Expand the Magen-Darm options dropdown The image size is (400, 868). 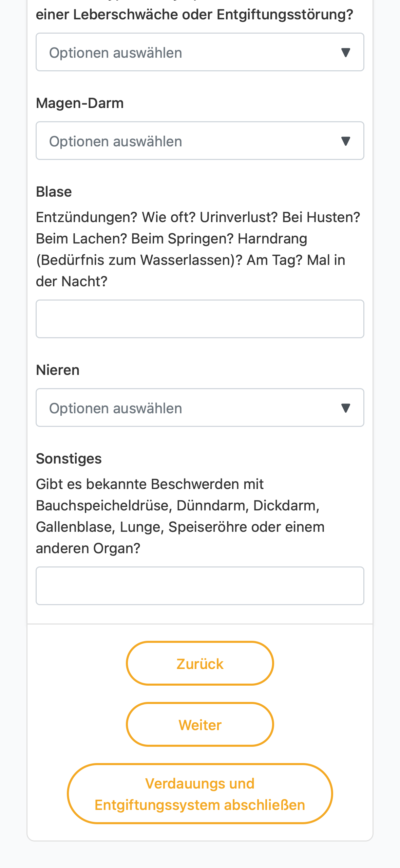coord(200,141)
